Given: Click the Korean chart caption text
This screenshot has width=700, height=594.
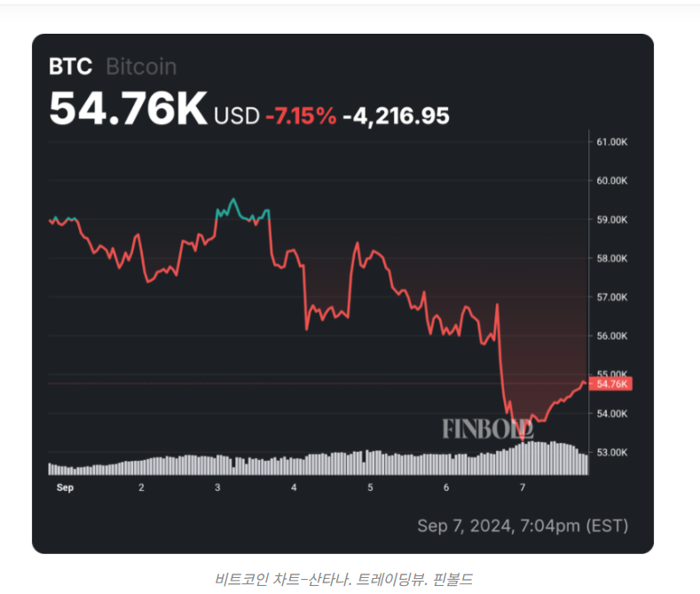Looking at the screenshot, I should tap(343, 579).
